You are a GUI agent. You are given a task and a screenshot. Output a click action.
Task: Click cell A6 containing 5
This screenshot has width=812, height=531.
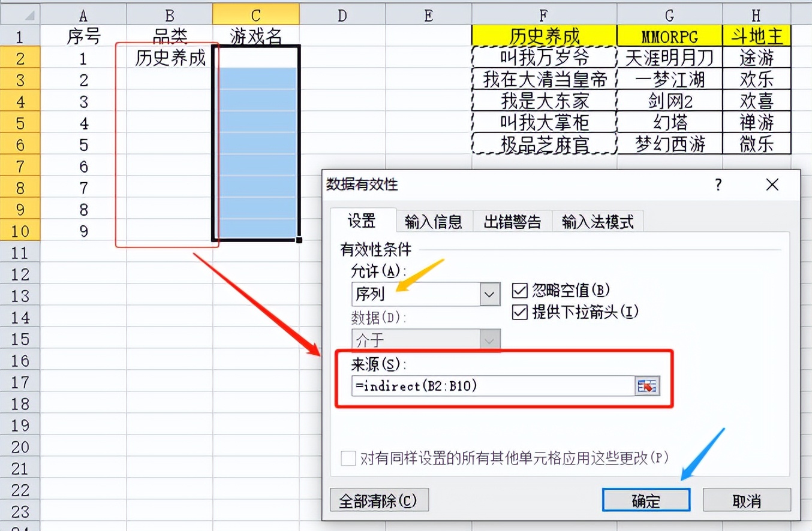pos(83,144)
